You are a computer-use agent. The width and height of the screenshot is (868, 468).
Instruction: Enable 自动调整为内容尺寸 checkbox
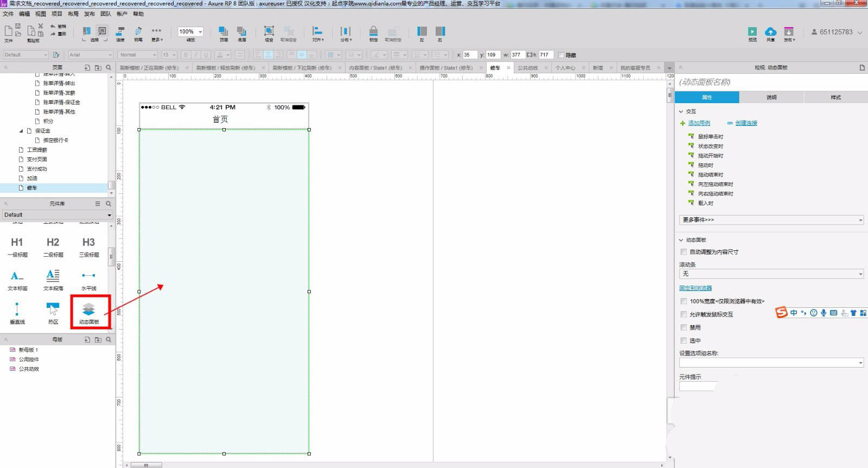(684, 252)
